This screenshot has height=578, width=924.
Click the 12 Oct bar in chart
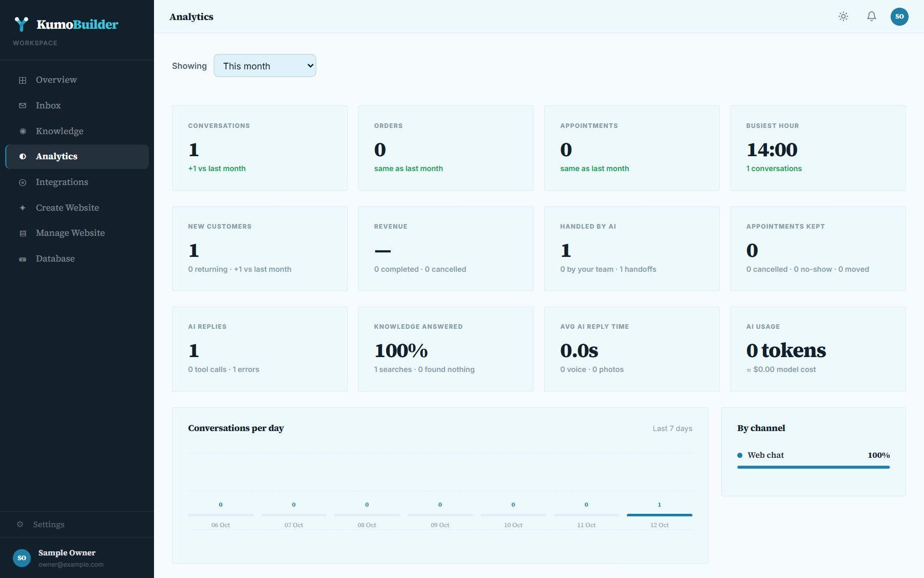click(x=659, y=515)
